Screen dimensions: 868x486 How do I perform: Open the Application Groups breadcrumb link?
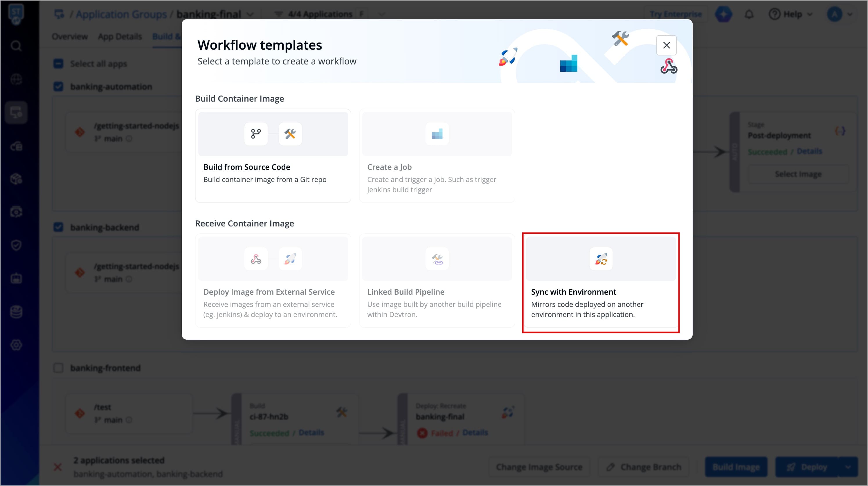(121, 15)
